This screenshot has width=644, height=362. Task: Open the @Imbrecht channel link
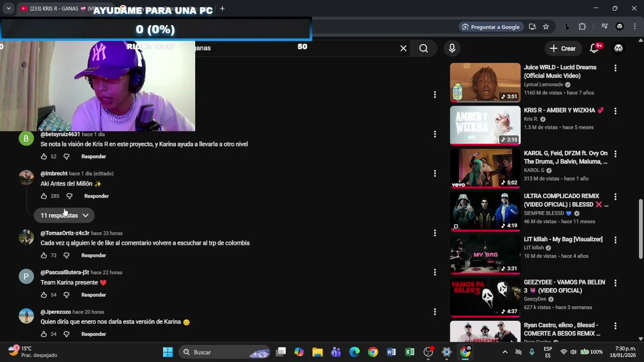[x=54, y=173]
